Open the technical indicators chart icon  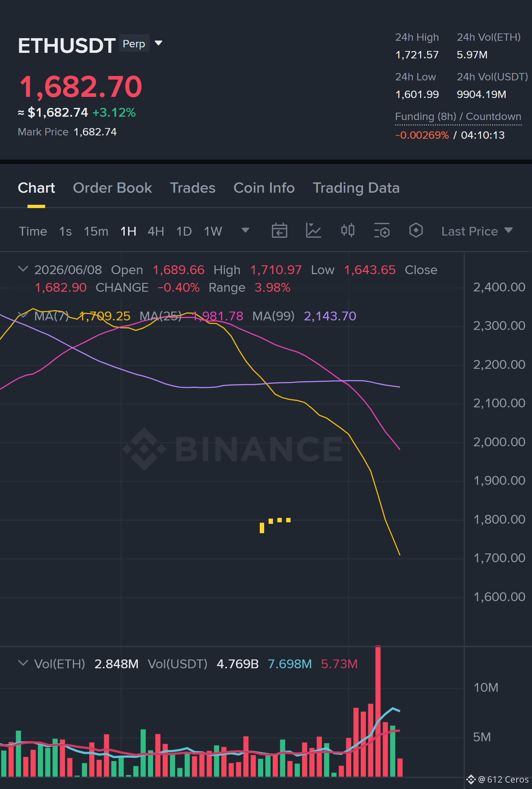pos(313,231)
